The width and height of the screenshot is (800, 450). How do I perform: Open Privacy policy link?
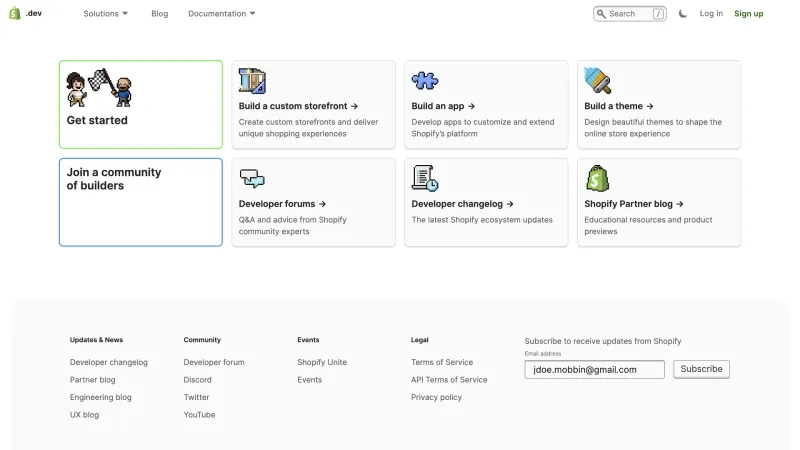(x=436, y=397)
